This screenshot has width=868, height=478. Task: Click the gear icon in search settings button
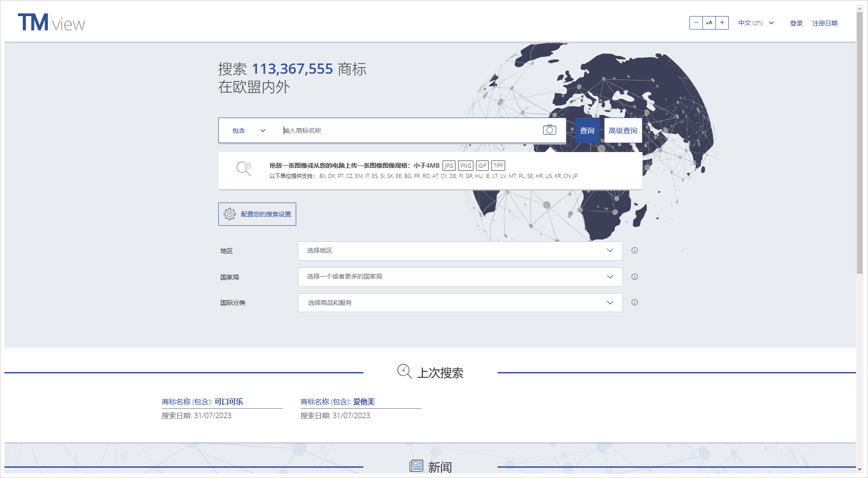click(230, 214)
